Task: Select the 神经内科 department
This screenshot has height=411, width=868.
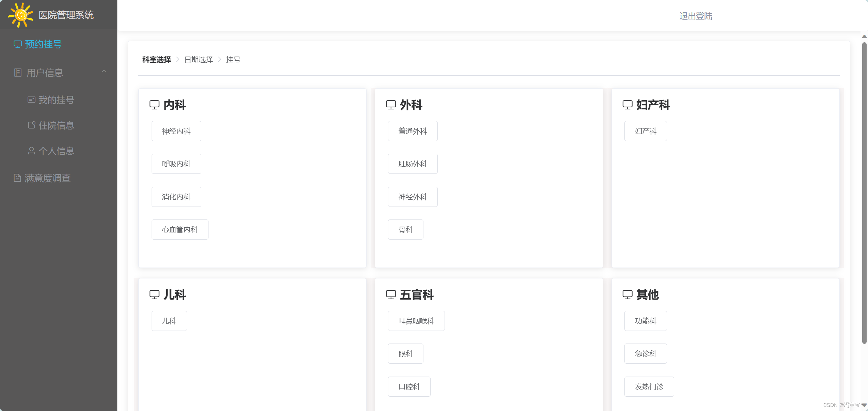Action: [x=176, y=131]
